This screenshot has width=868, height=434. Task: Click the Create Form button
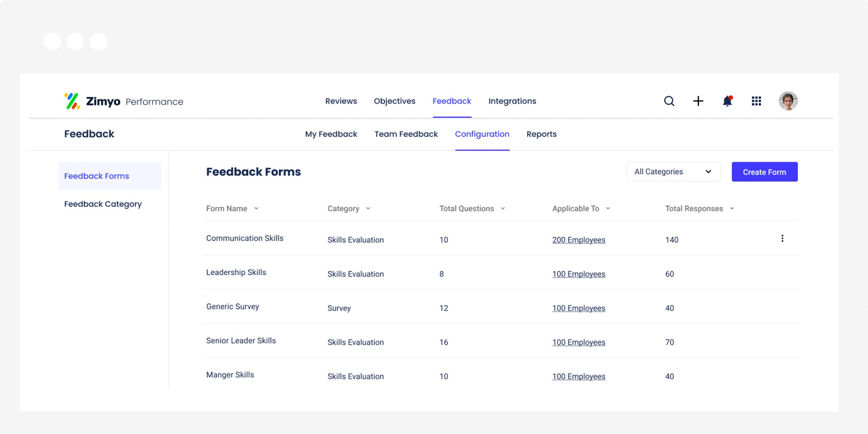point(764,172)
